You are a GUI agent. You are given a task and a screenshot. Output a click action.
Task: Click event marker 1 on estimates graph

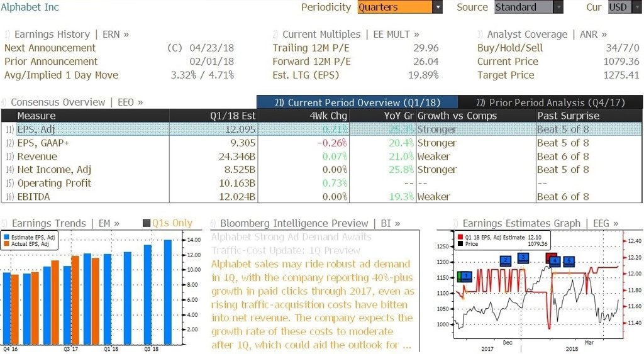point(466,277)
